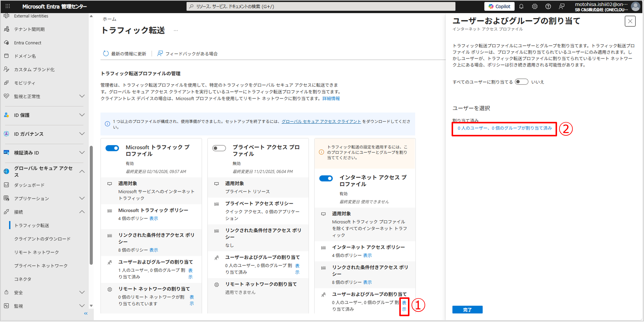Click the refresh icon 最新の情報に更新
The width and height of the screenshot is (644, 325).
106,53
